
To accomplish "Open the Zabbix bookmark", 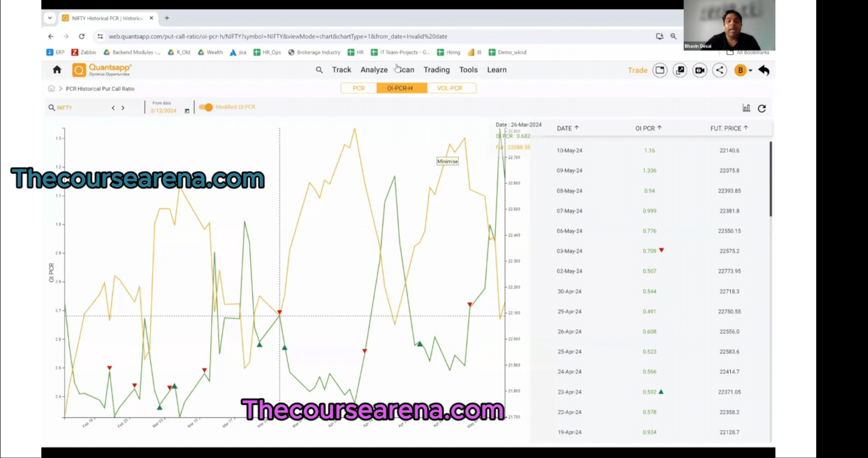I will [83, 52].
